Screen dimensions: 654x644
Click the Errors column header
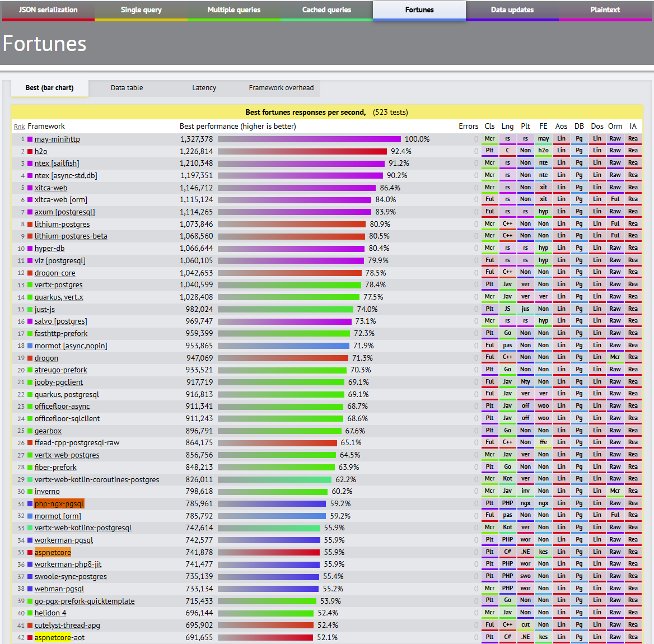[469, 127]
